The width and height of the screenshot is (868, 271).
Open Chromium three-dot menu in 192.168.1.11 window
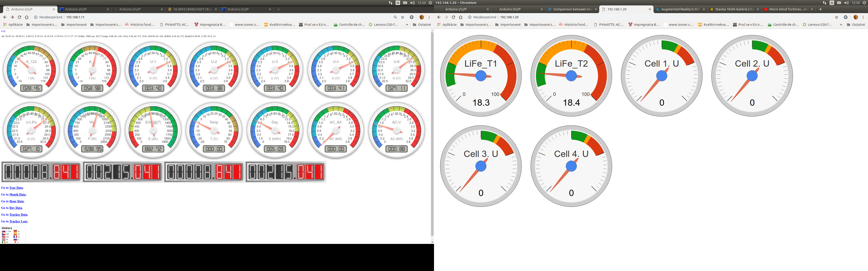click(429, 17)
